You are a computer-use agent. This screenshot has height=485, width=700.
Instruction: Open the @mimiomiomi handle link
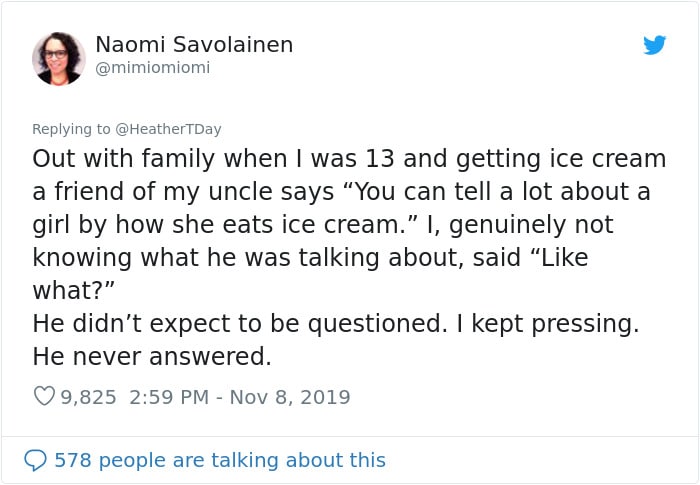(x=153, y=67)
